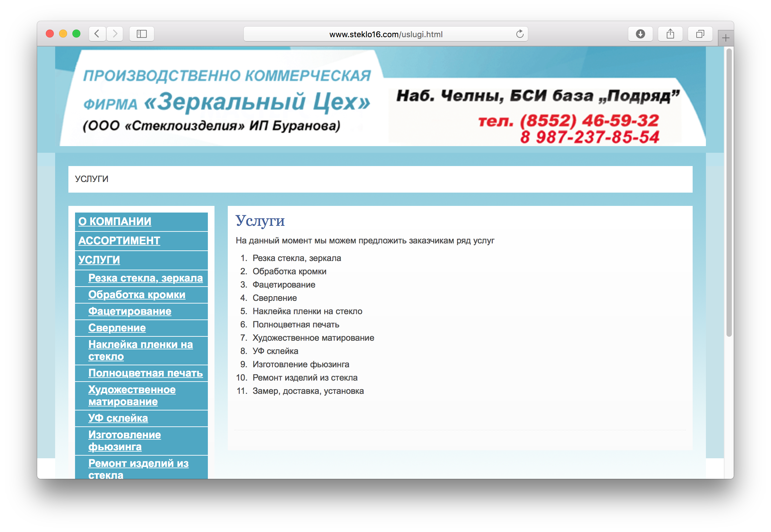The image size is (771, 532).
Task: Click the mobile number 8 987-237-85-54
Action: [x=589, y=137]
